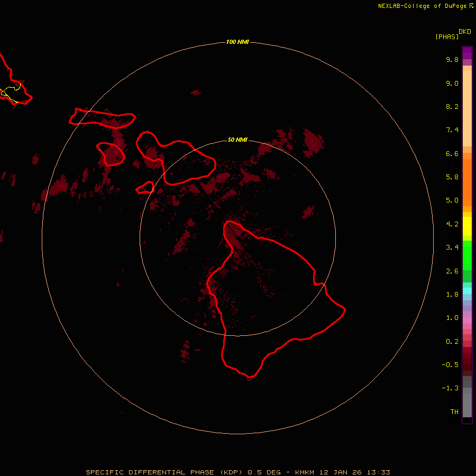Click the DKD label above the color scale

pos(465,32)
